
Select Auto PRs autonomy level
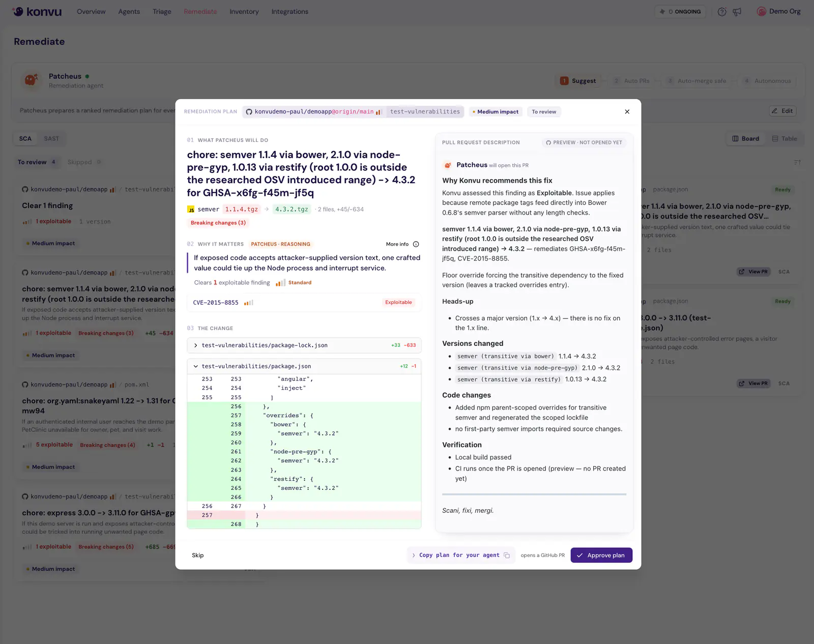coord(631,81)
